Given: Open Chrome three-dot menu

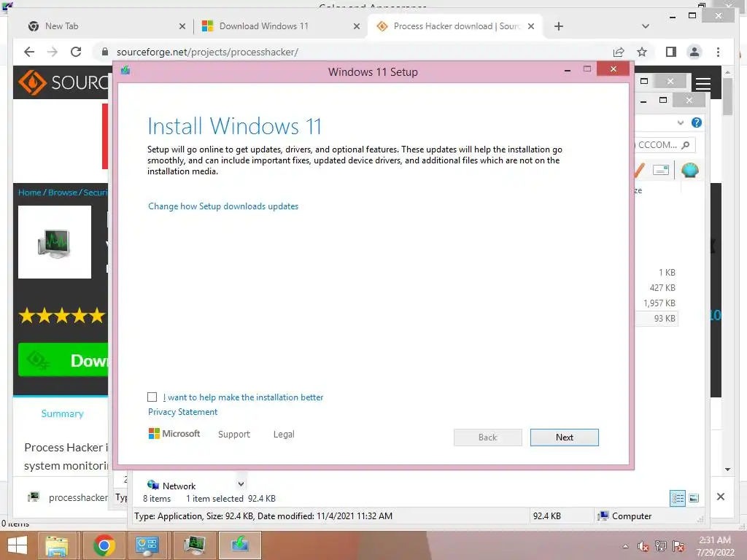Looking at the screenshot, I should click(x=718, y=52).
